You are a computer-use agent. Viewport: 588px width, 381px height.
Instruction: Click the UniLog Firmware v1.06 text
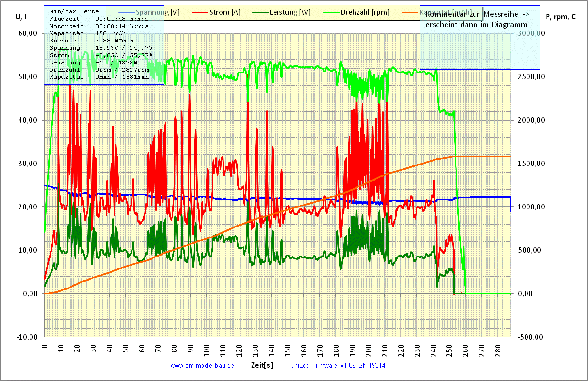coord(337,366)
